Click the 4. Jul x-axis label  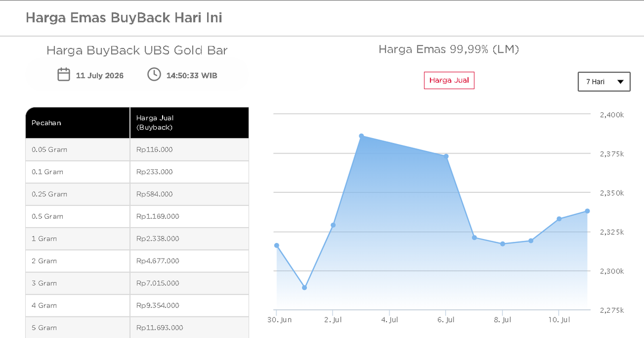click(390, 320)
